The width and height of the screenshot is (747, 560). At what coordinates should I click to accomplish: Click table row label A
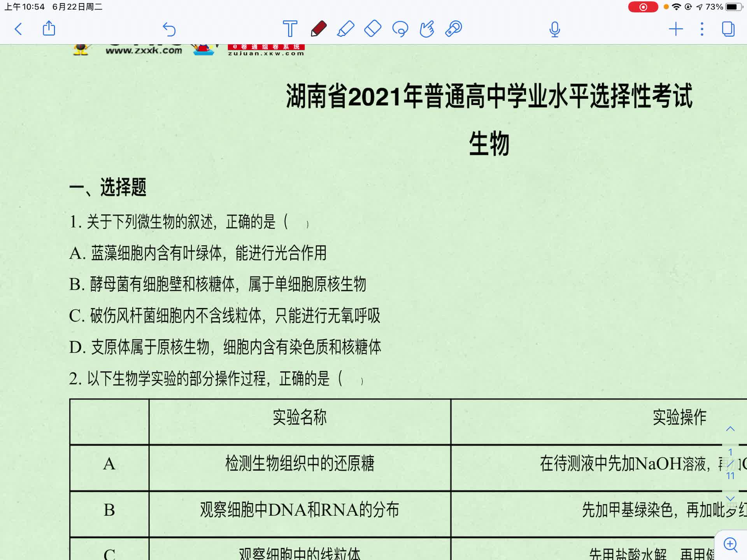coord(109,464)
